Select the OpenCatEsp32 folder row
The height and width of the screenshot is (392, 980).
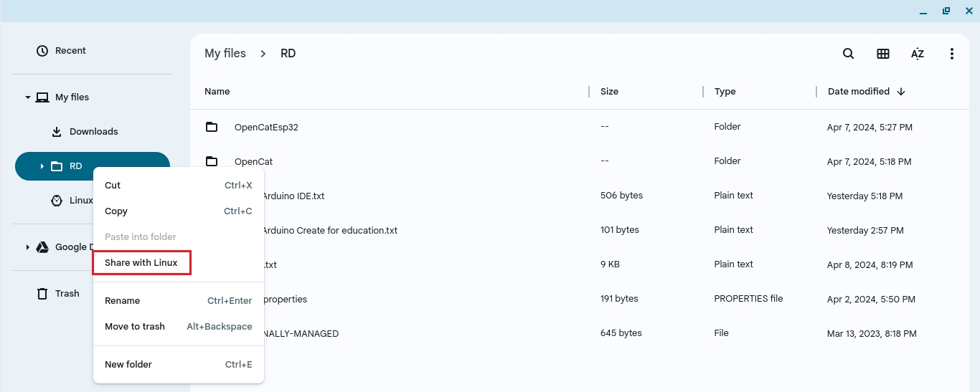point(266,128)
